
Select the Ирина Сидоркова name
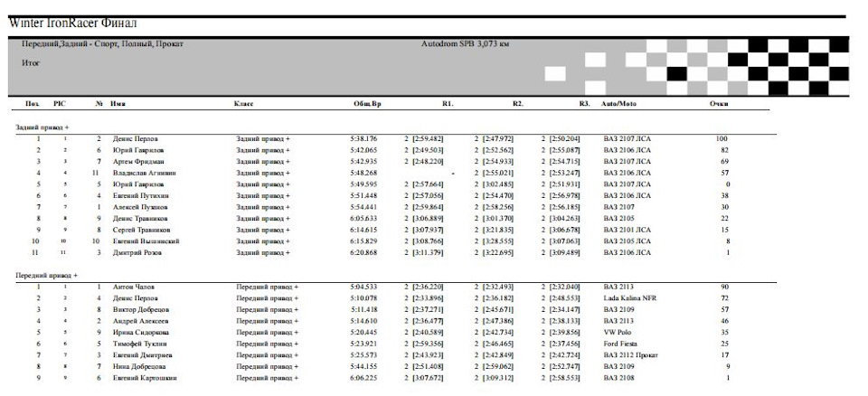(x=141, y=333)
